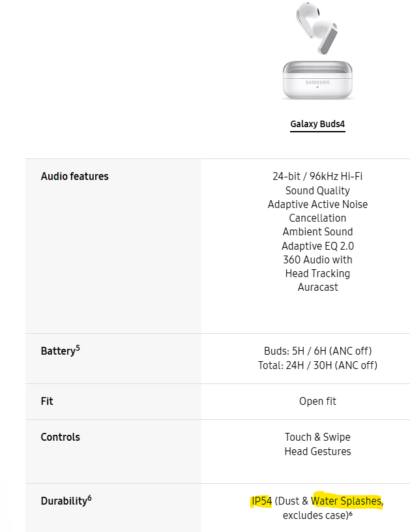Click the 24-bit / 96kHz Hi-Fi text

point(317,176)
